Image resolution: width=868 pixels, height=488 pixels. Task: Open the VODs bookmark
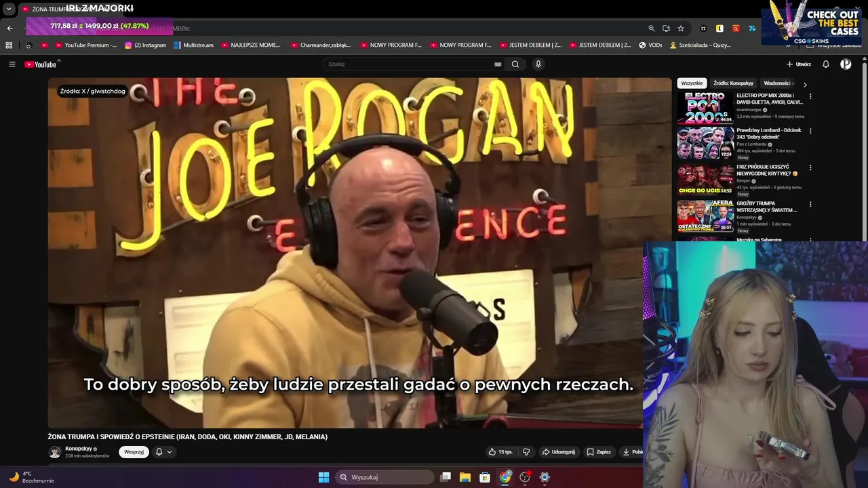(650, 45)
